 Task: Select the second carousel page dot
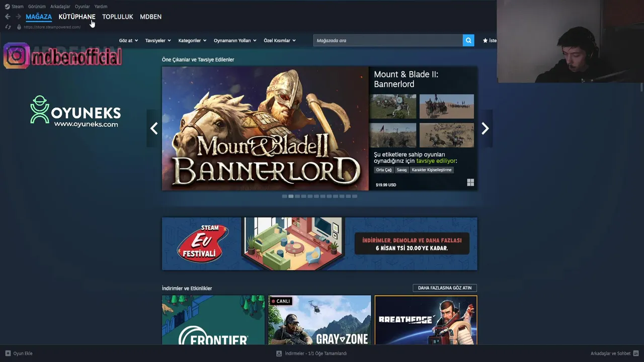291,196
